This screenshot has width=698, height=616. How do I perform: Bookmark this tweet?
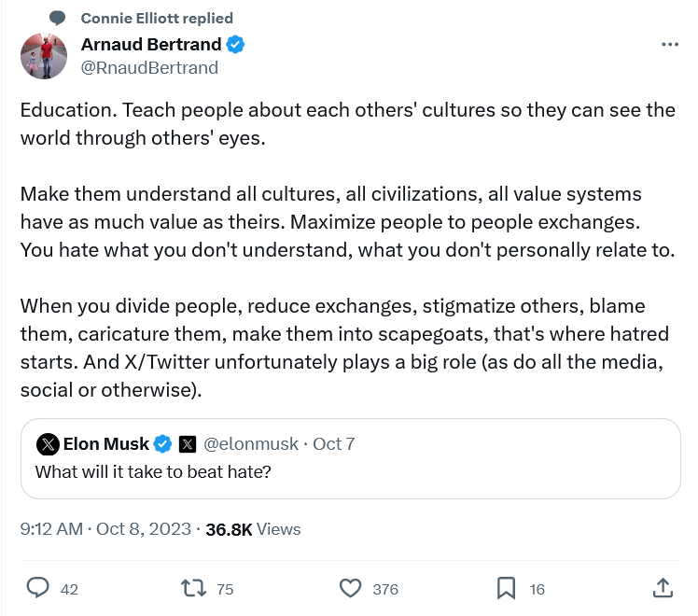tap(506, 588)
